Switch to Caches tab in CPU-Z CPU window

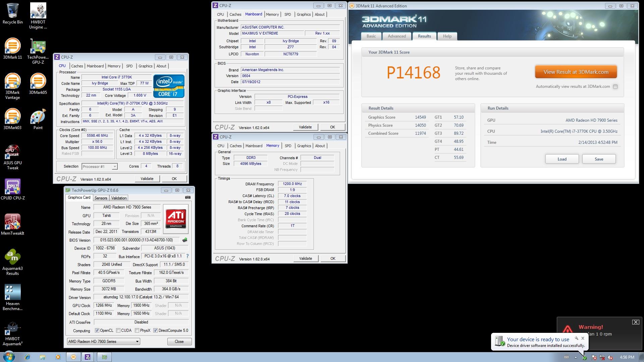coord(77,66)
